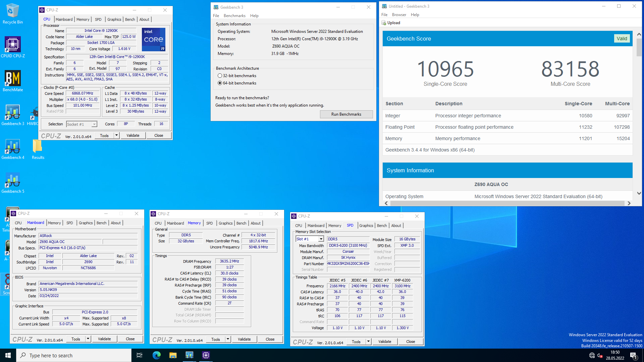
Task: Switch to Geekbench app on the taskbar
Action: (x=190, y=355)
